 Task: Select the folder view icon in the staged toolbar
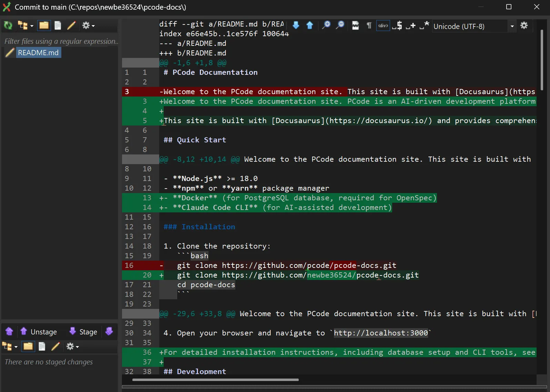click(x=28, y=346)
